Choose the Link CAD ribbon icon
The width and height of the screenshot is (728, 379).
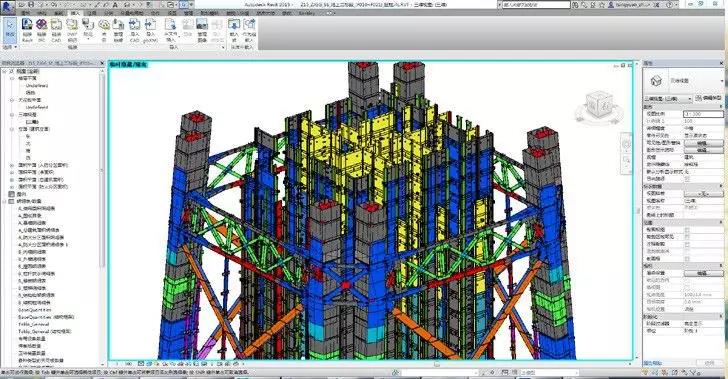coord(57,30)
